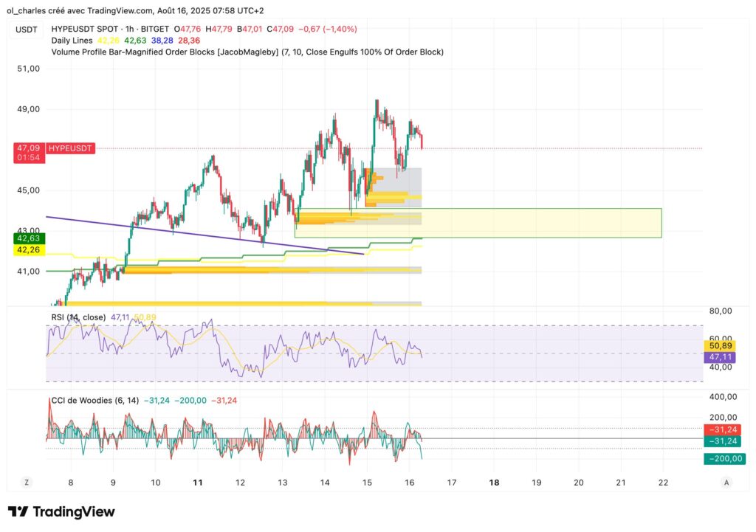Hide the RSI (14, close) indicator
Viewport: 756px width, 532px height.
(79, 317)
